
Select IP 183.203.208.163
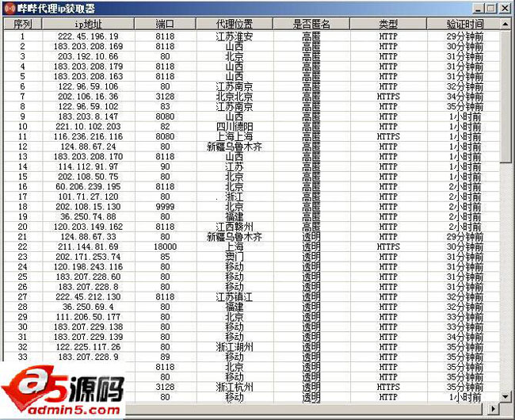coord(88,76)
